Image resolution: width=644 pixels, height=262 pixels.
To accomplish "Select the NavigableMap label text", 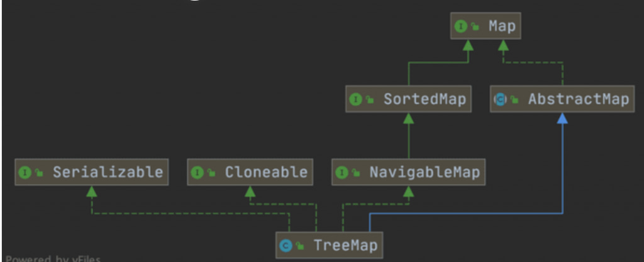I will coord(425,172).
